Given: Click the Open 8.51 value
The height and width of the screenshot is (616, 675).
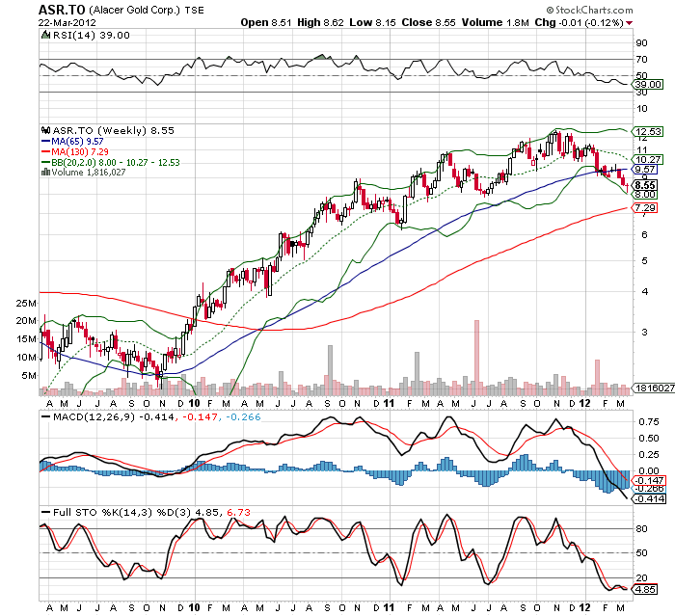Looking at the screenshot, I should click(x=265, y=22).
